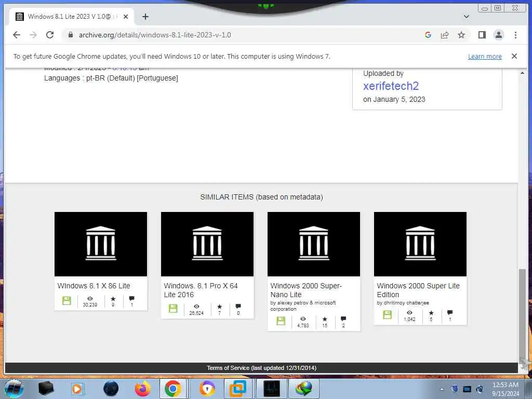This screenshot has width=532, height=399.
Task: Click the author alexey petrov & microsoft corporation
Action: click(x=303, y=306)
